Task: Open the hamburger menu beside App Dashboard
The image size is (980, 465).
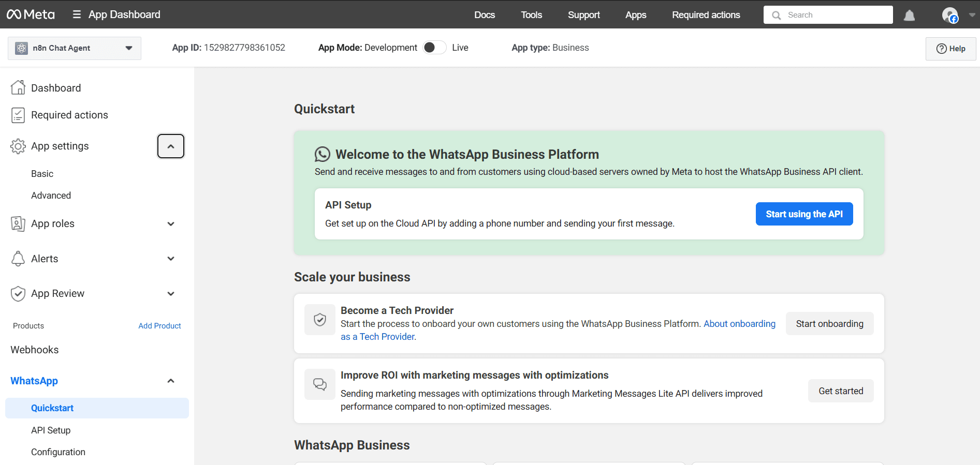Action: tap(77, 14)
